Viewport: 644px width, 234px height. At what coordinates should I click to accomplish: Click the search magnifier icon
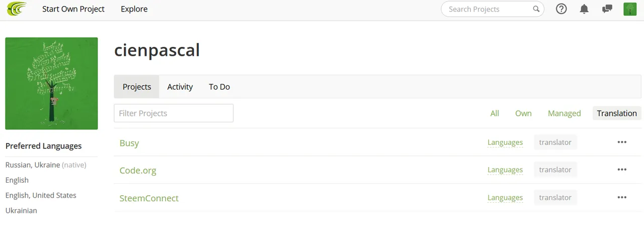click(x=536, y=9)
